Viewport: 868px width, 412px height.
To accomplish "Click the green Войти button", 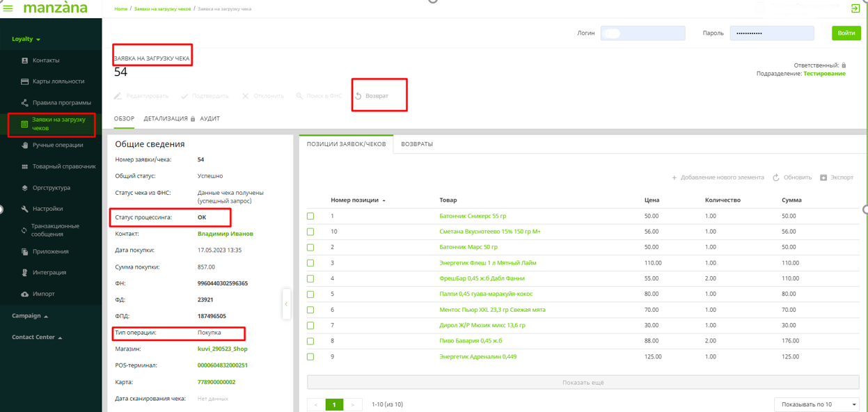I will click(846, 33).
